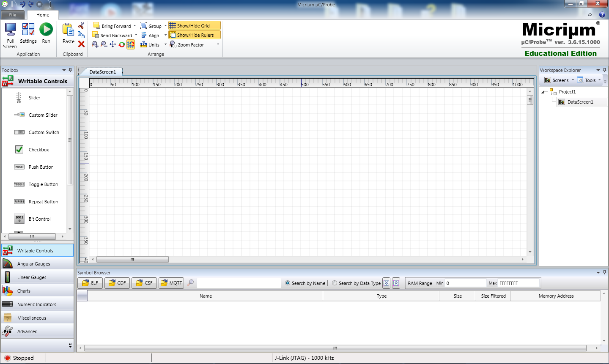Screen dimensions: 609x364
Task: Pick the Push Button control
Action: tap(35, 167)
